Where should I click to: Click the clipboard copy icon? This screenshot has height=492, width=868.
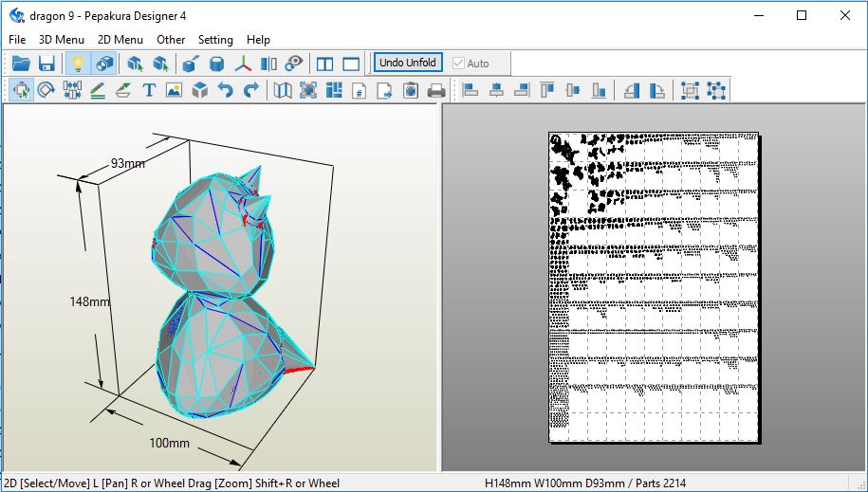coord(411,90)
